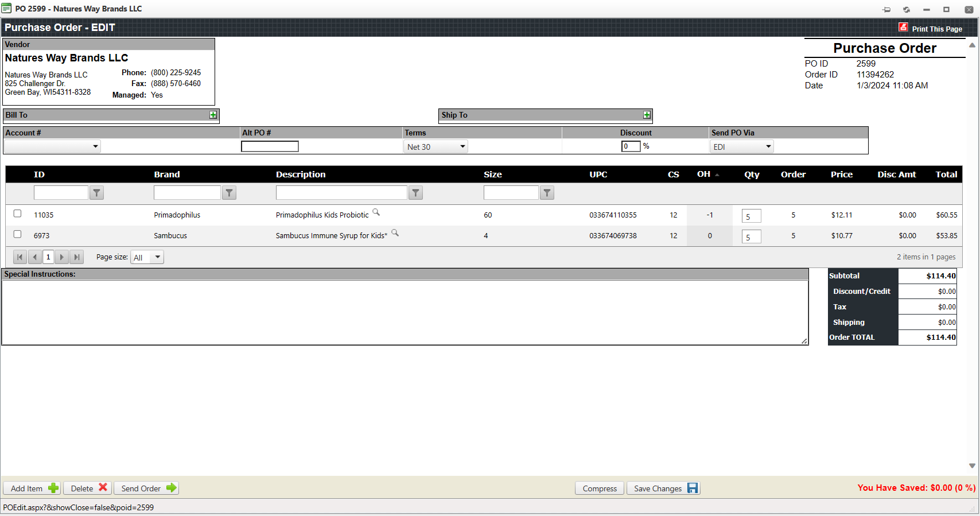Sort by the Description column header
Image resolution: width=980 pixels, height=516 pixels.
pos(301,174)
